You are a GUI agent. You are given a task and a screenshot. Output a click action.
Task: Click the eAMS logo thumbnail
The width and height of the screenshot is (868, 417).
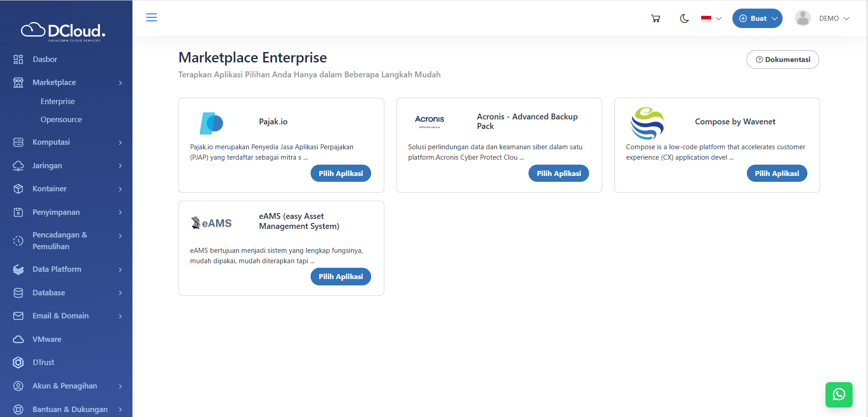[x=212, y=223]
